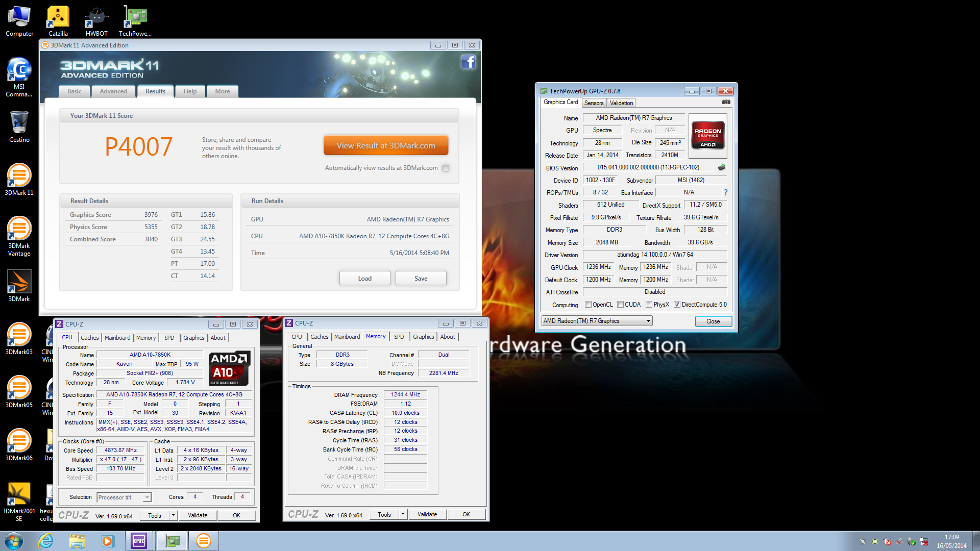
Task: Open the TechPowerUp desktop shortcut
Action: point(135,21)
